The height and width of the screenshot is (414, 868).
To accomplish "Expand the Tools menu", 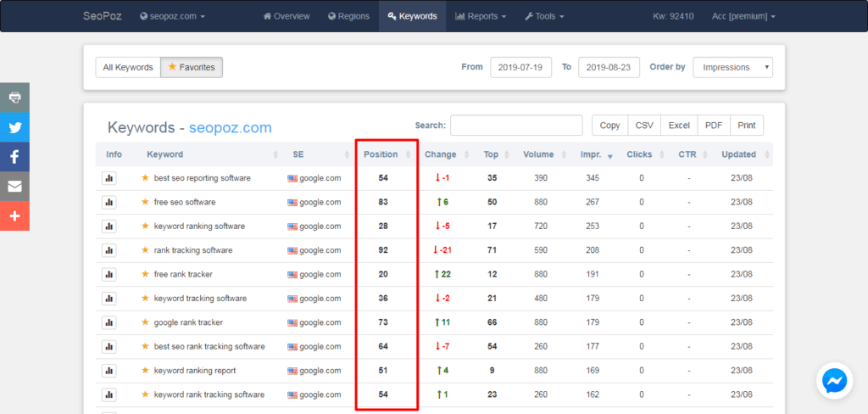I will [x=544, y=16].
